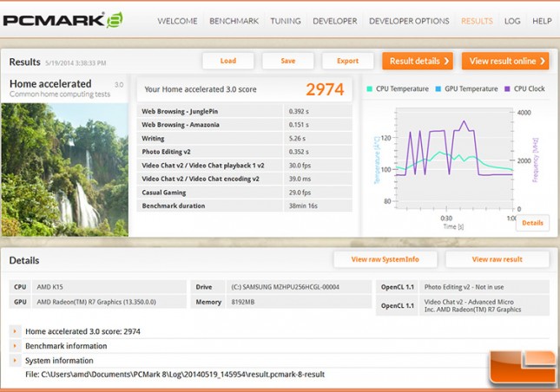Click the SAMSUNG drive value
560x392 pixels.
click(285, 287)
